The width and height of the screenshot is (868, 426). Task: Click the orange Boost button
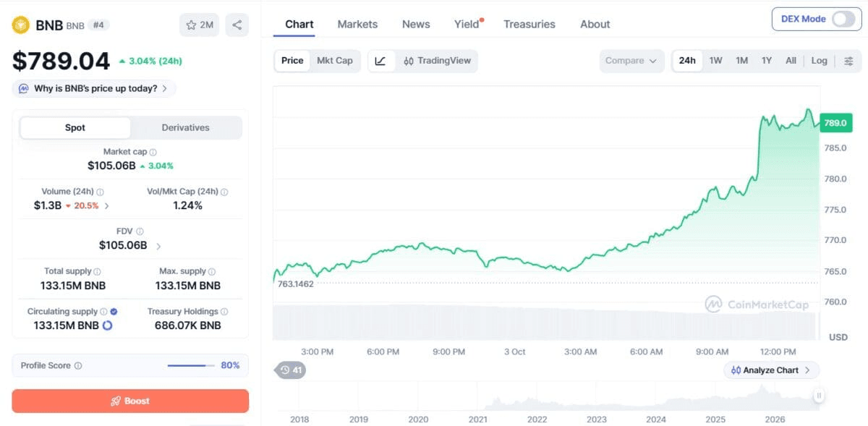point(130,401)
